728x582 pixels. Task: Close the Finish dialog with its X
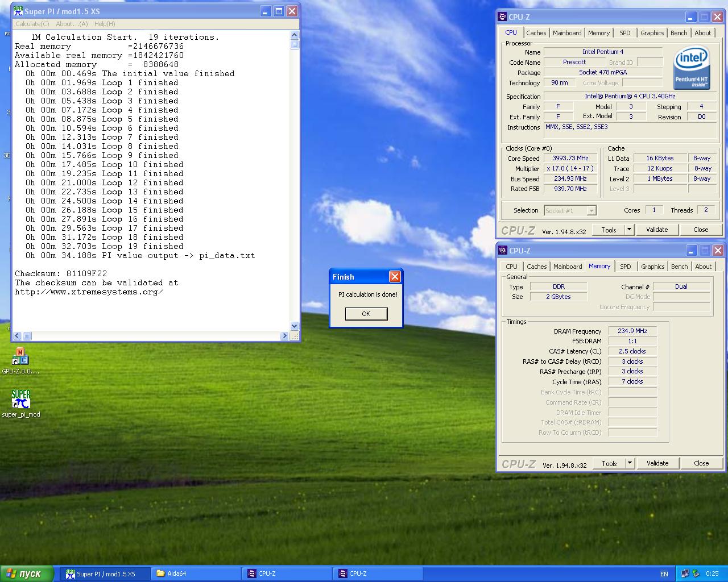tap(395, 277)
